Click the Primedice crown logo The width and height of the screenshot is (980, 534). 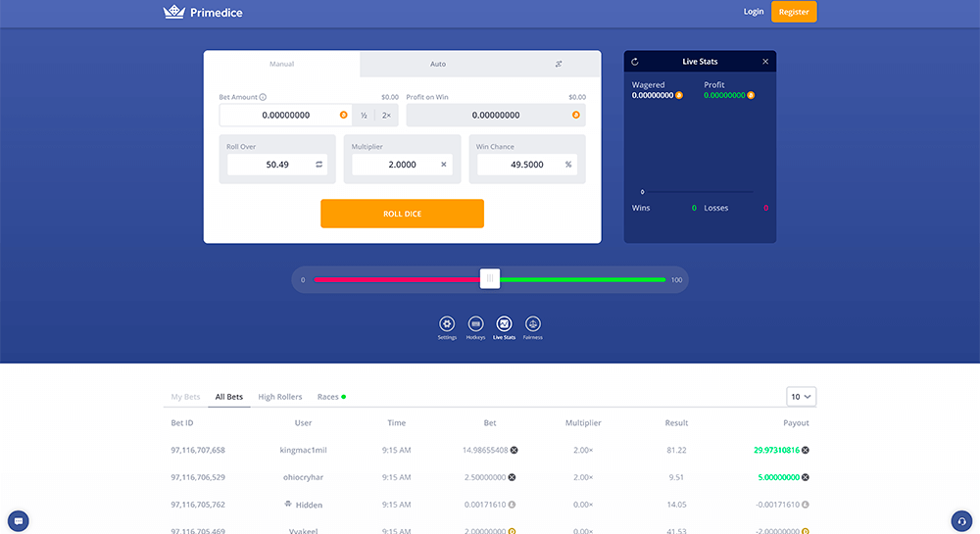click(x=173, y=12)
